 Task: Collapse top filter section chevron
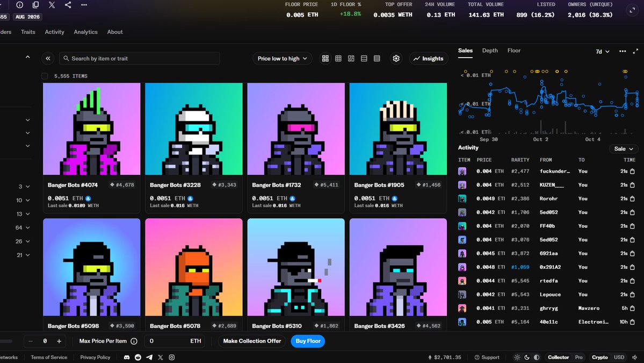pos(27,57)
